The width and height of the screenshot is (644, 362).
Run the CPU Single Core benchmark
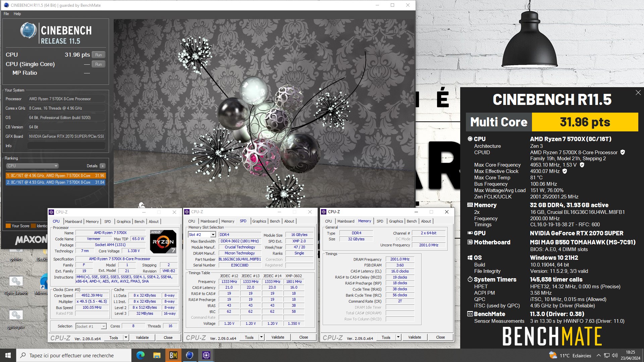click(98, 64)
